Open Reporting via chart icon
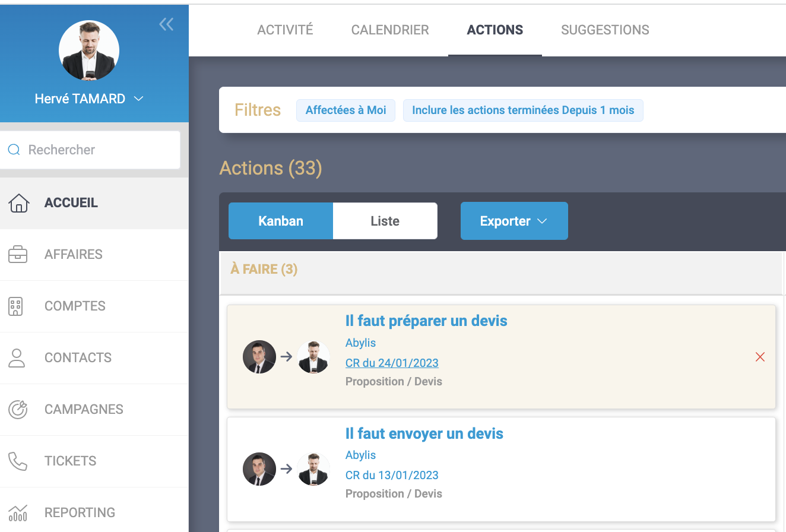The height and width of the screenshot is (532, 786). click(18, 512)
